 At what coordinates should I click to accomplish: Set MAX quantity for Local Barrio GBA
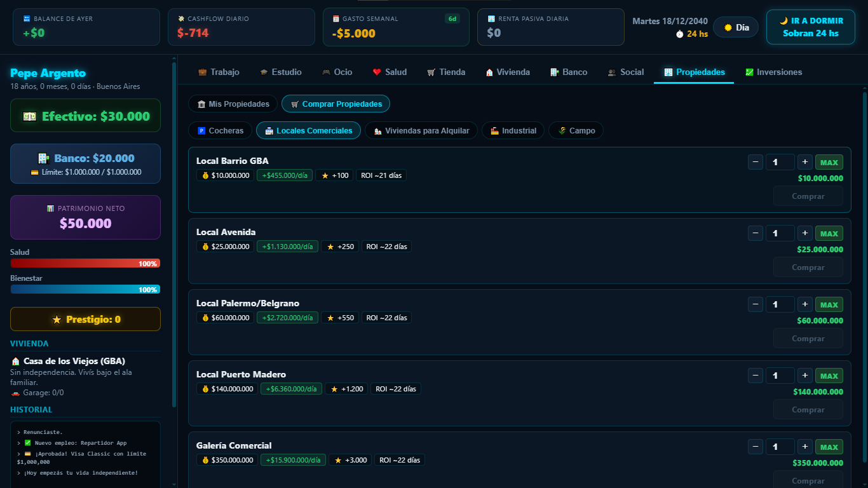[829, 162]
